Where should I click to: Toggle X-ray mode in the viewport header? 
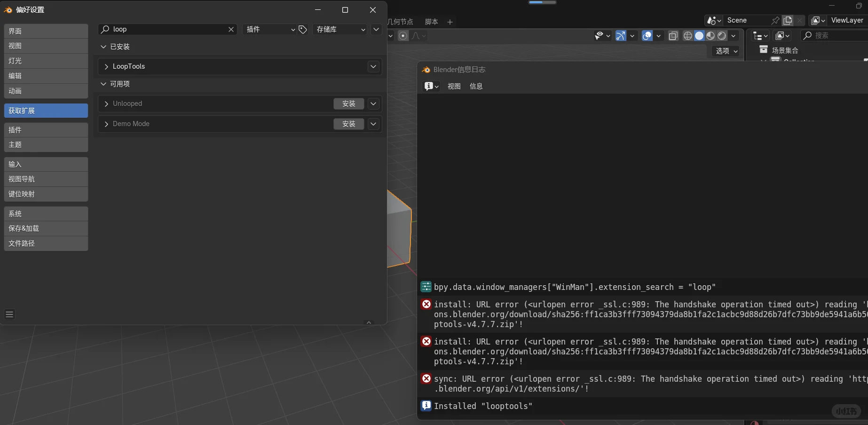[673, 36]
